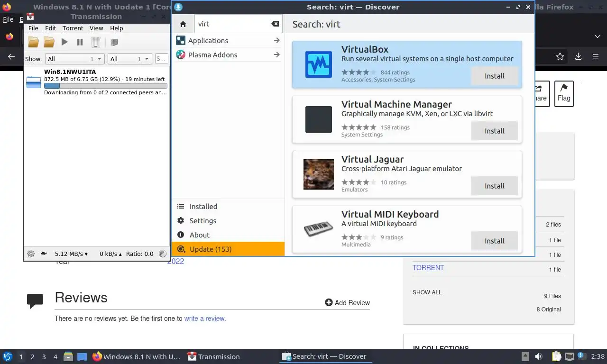Open Transmission Torrent menu

click(73, 28)
